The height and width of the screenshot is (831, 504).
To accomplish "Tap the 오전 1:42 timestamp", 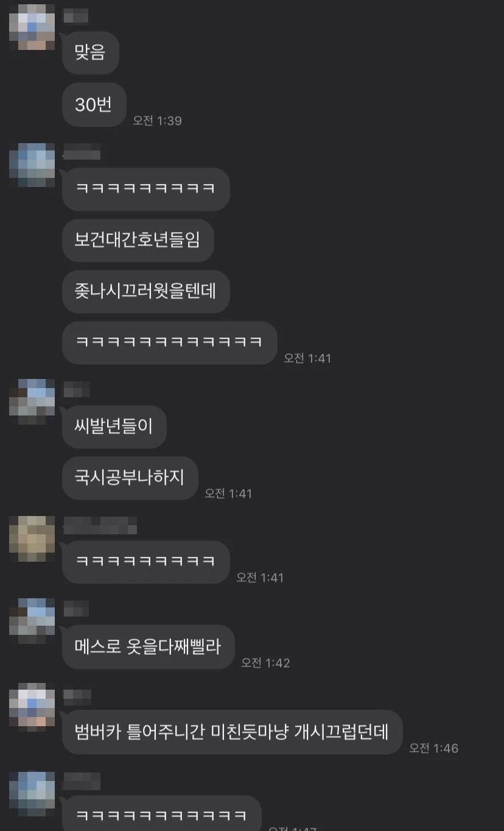I will coord(265,662).
